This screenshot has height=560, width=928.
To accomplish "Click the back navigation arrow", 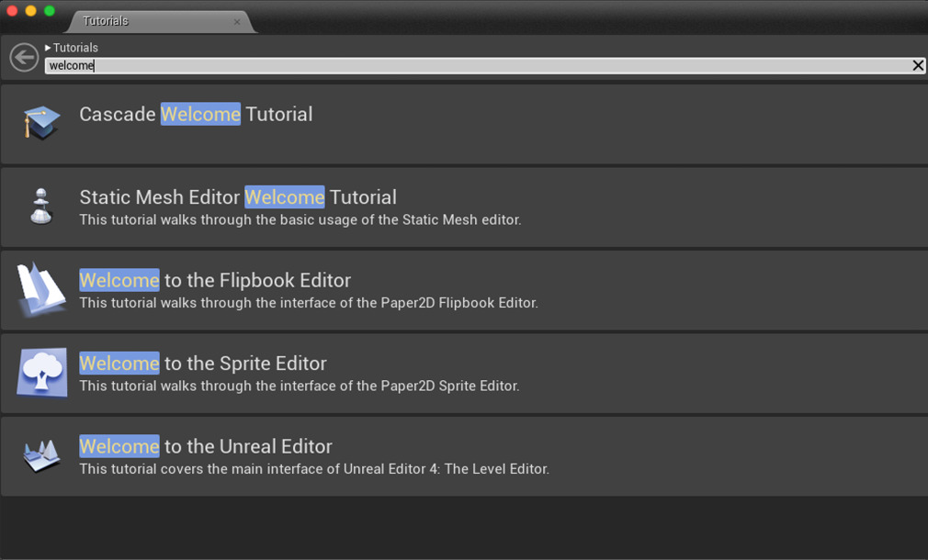I will (x=24, y=57).
